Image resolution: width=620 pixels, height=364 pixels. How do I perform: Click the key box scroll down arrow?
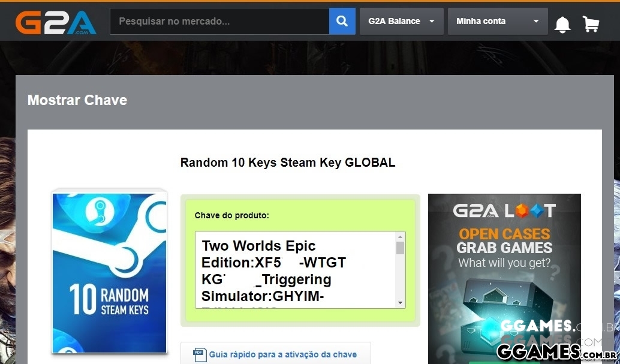click(x=400, y=303)
